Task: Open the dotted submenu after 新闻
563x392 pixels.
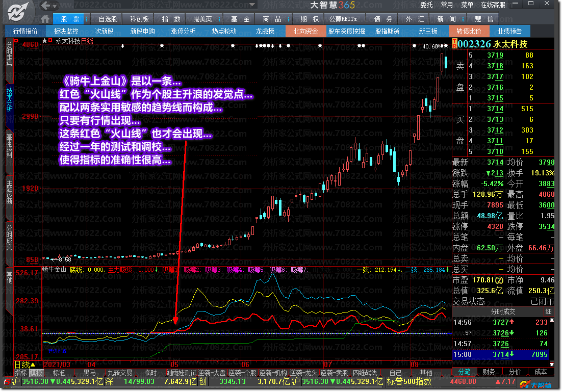Action: click(463, 19)
